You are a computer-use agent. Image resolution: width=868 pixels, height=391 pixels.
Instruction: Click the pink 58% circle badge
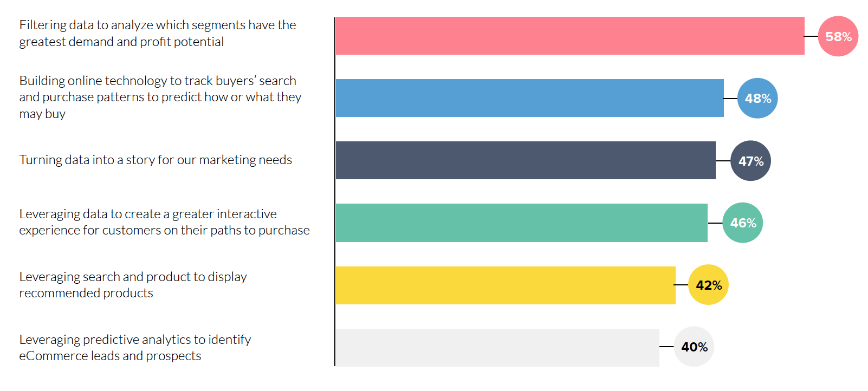(x=838, y=36)
